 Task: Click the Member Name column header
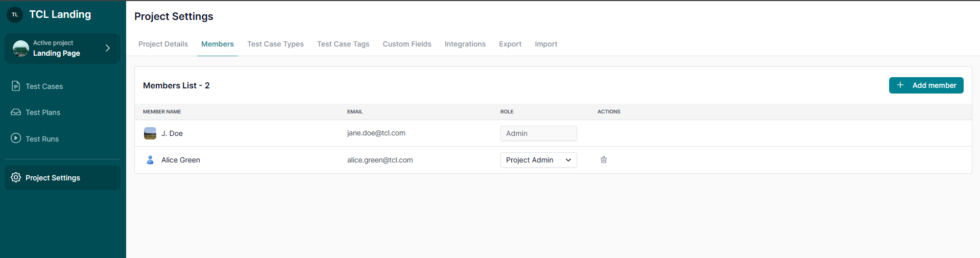point(162,111)
